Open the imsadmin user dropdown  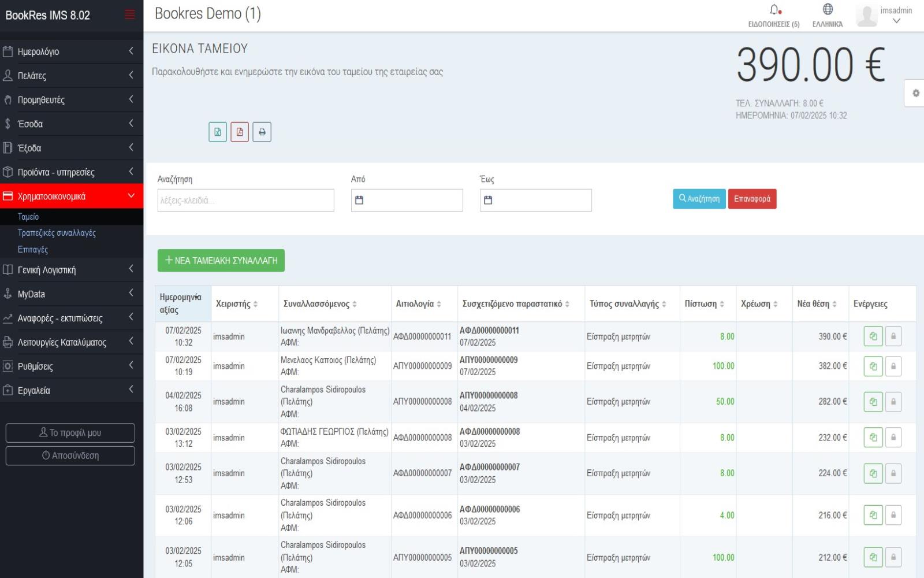point(896,16)
